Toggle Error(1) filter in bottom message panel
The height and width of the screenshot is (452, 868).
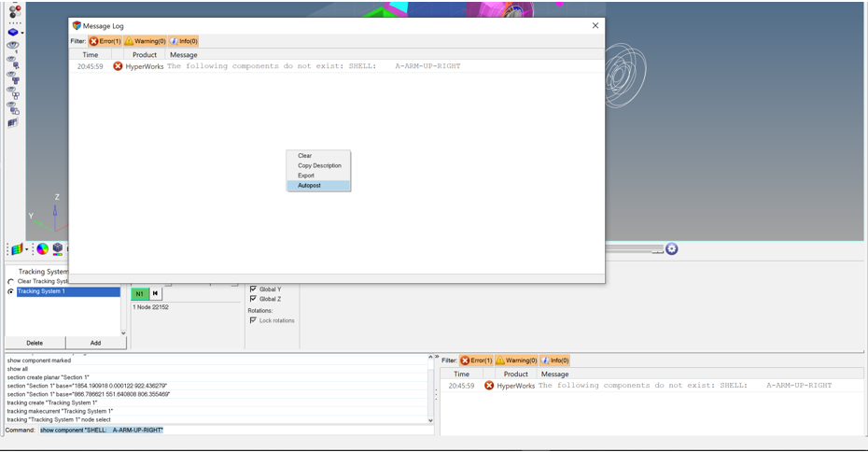(x=476, y=360)
